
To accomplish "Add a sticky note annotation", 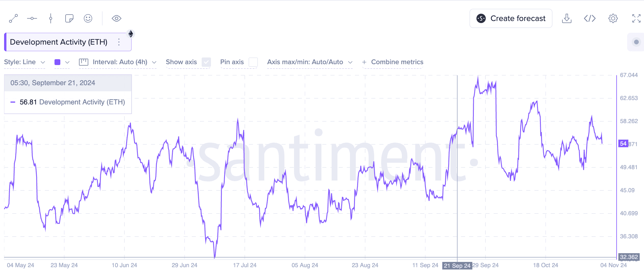I will tap(69, 18).
